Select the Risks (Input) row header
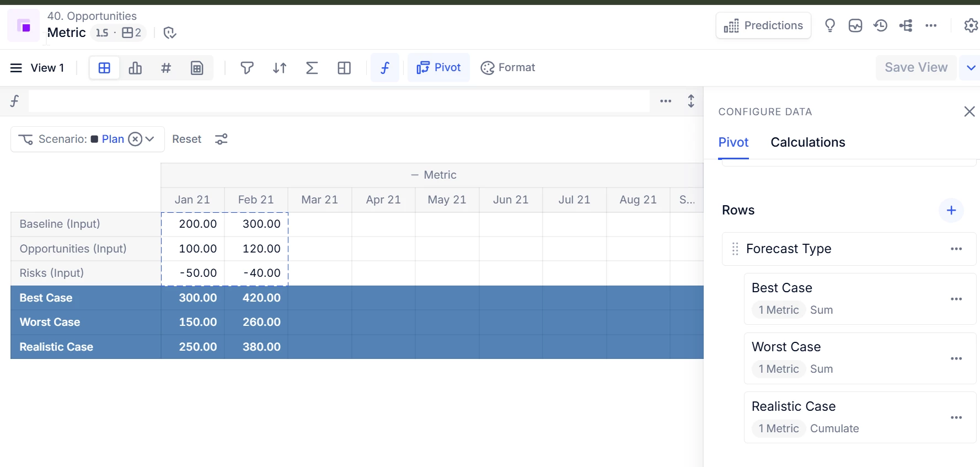This screenshot has width=980, height=467. tap(85, 273)
